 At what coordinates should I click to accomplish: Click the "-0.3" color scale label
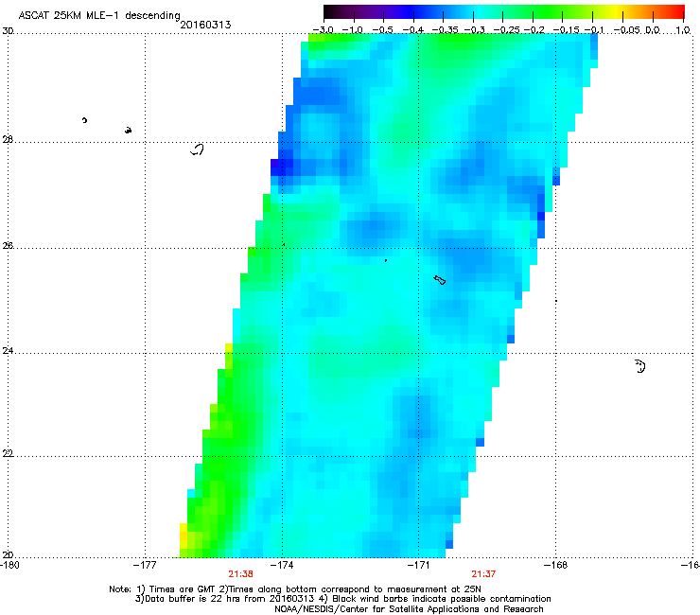coord(474,30)
